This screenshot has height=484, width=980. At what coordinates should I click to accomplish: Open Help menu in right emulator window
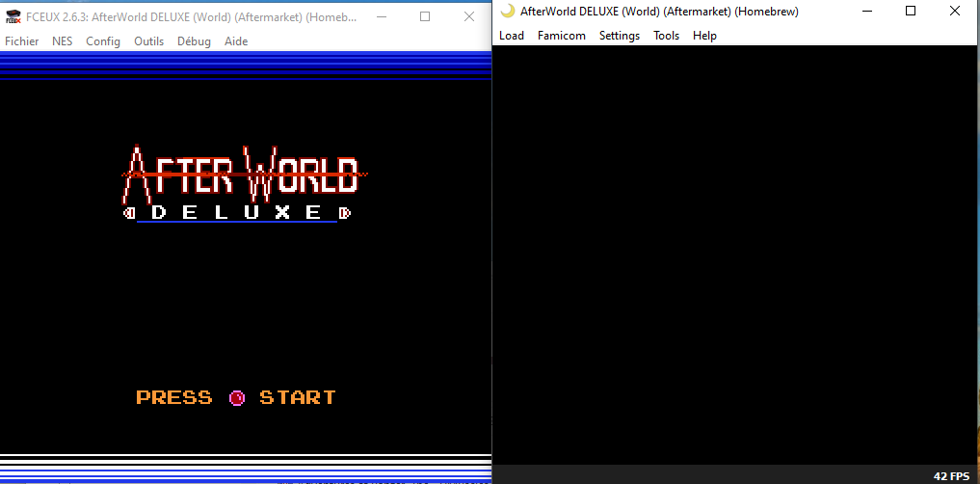704,36
